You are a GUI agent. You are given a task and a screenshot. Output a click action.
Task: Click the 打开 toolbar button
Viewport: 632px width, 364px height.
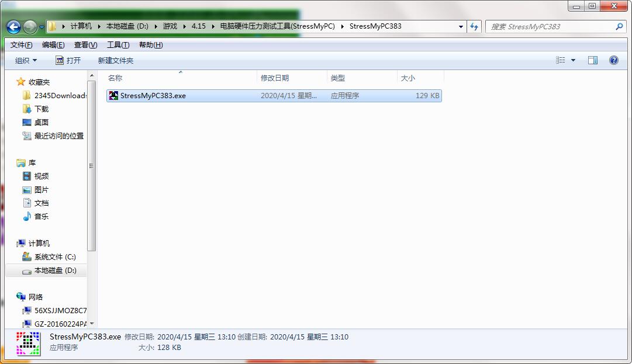pyautogui.click(x=68, y=60)
